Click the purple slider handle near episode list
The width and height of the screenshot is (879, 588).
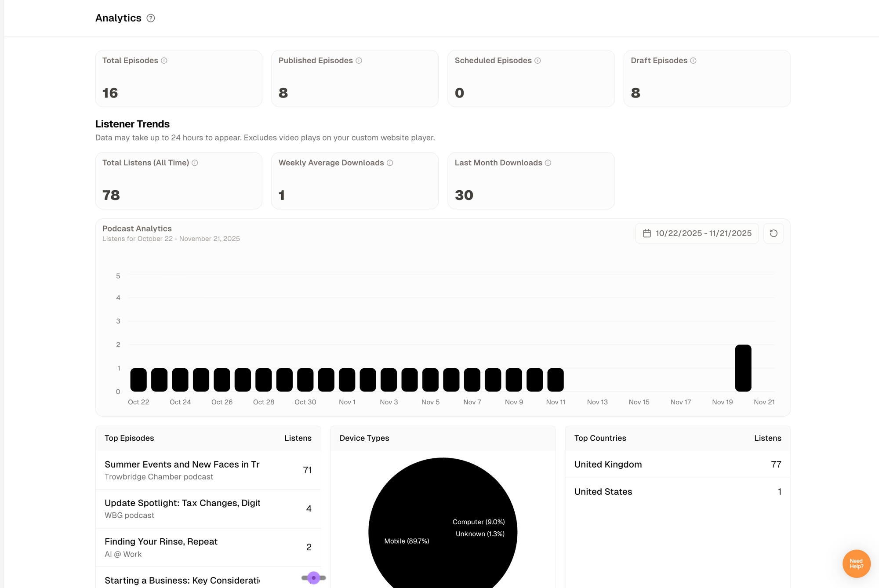(x=313, y=577)
